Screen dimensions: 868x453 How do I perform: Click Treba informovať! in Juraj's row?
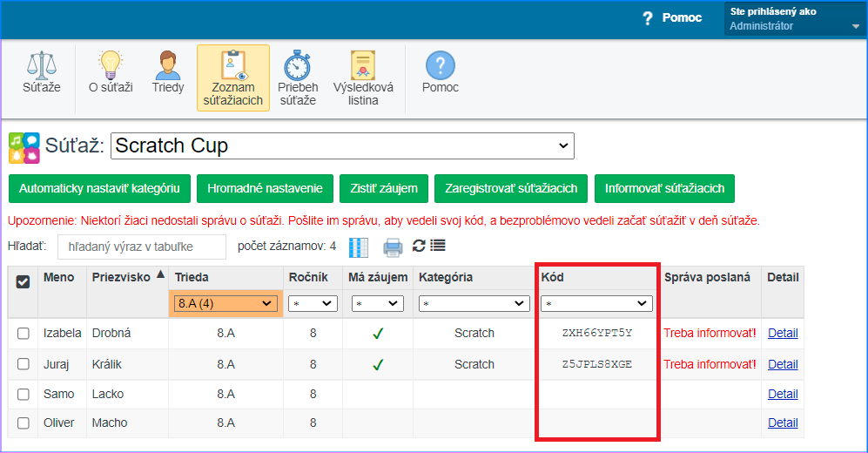710,364
